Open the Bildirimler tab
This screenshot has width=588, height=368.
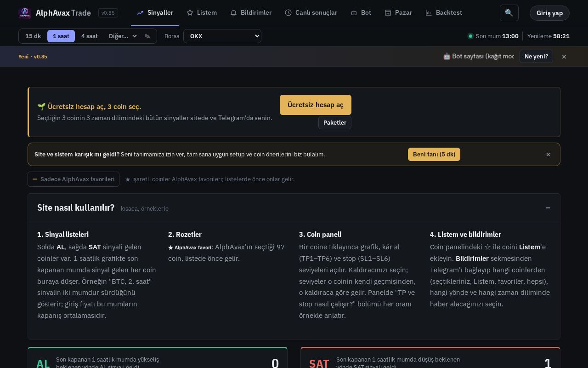coord(251,13)
